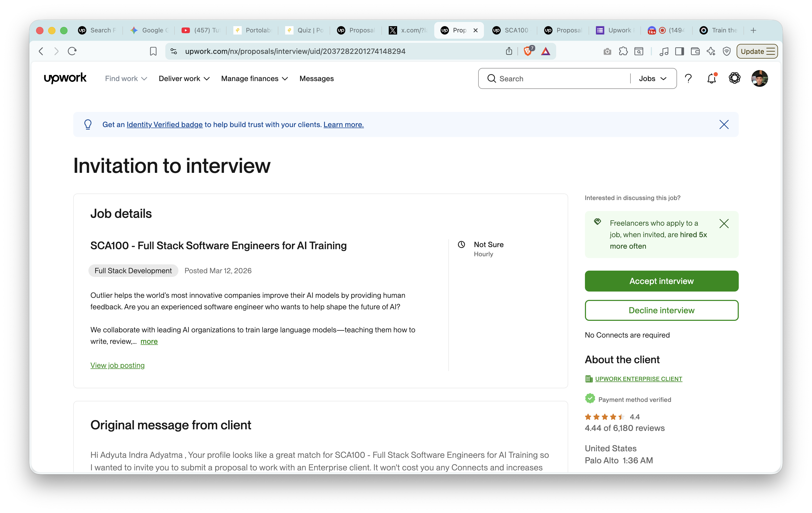
Task: Click the spiky circle icon beside the bell
Action: (x=735, y=78)
